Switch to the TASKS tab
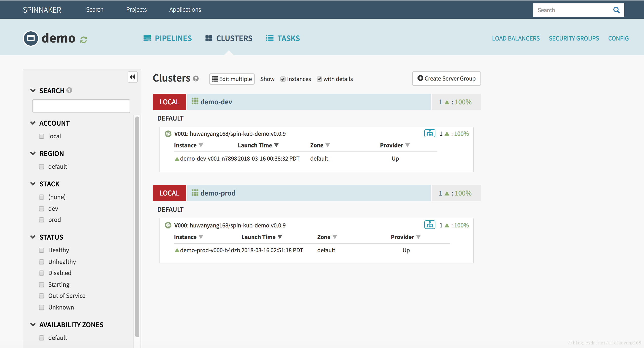Screen dimensions: 644x348 [283, 38]
